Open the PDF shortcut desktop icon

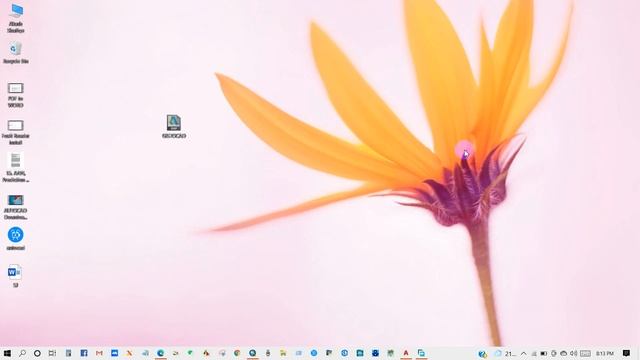16,95
